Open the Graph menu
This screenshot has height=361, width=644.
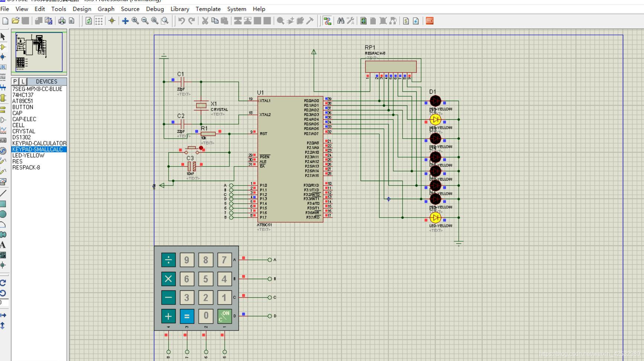pos(106,9)
